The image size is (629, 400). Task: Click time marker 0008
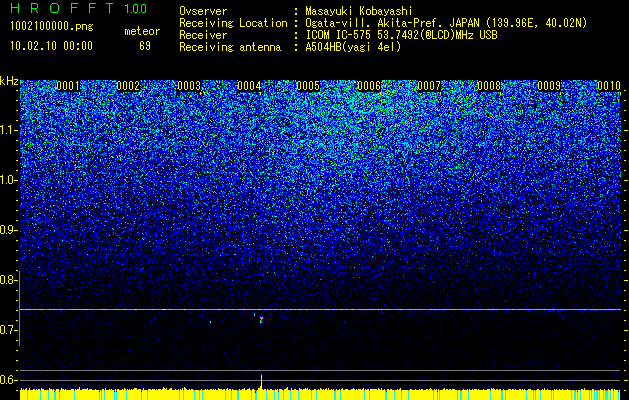(x=489, y=86)
